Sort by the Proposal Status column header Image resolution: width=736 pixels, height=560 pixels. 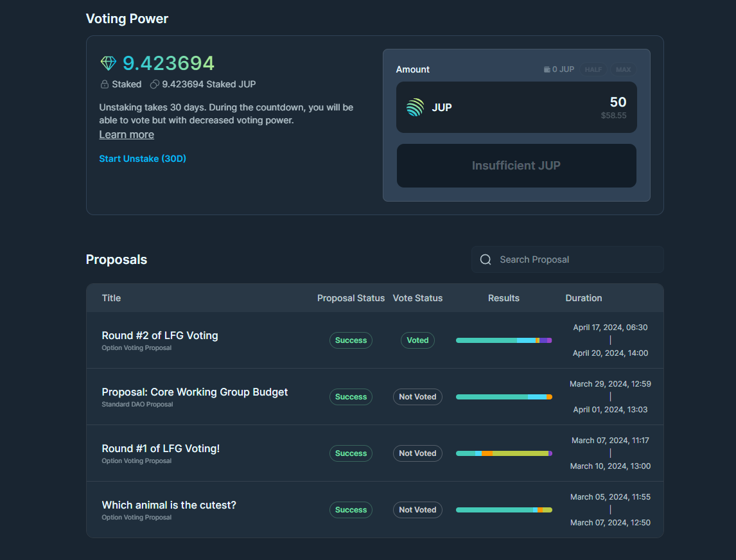(x=351, y=298)
